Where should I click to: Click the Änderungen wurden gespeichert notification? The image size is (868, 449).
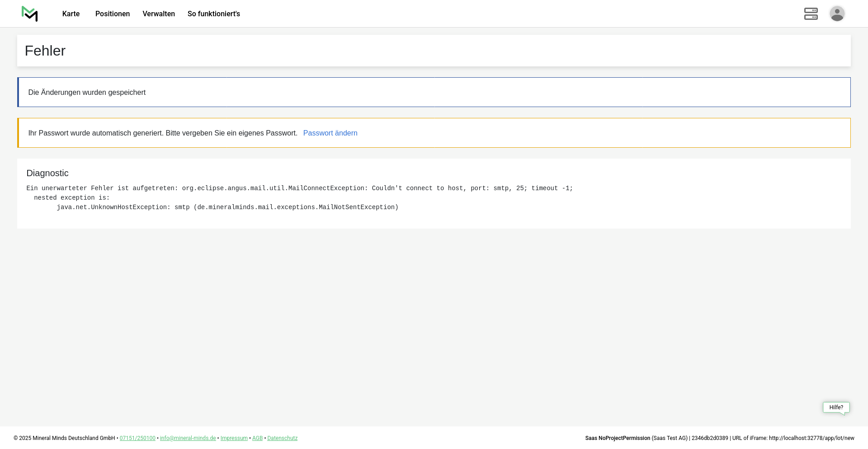click(x=87, y=93)
